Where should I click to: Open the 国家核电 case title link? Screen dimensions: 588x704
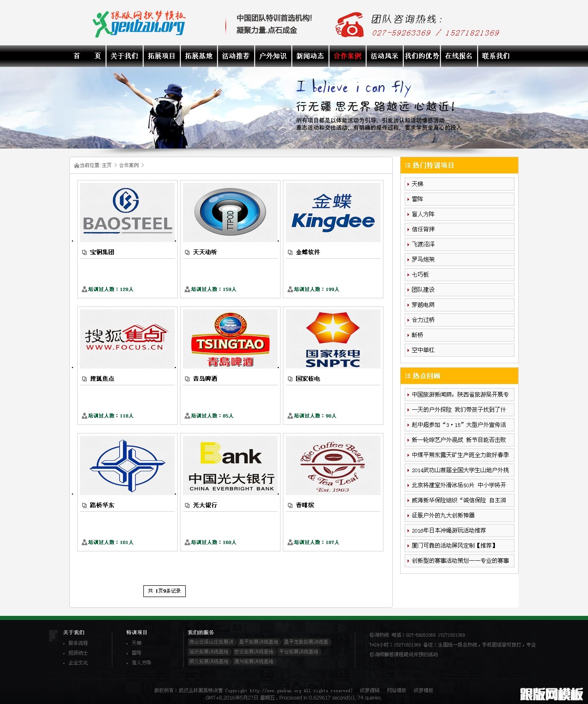(x=308, y=379)
